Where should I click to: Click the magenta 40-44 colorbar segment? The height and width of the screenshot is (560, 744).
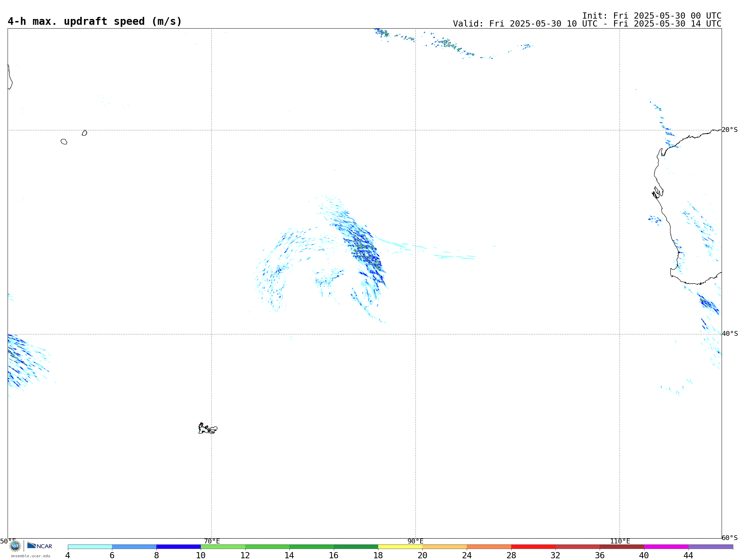point(666,547)
